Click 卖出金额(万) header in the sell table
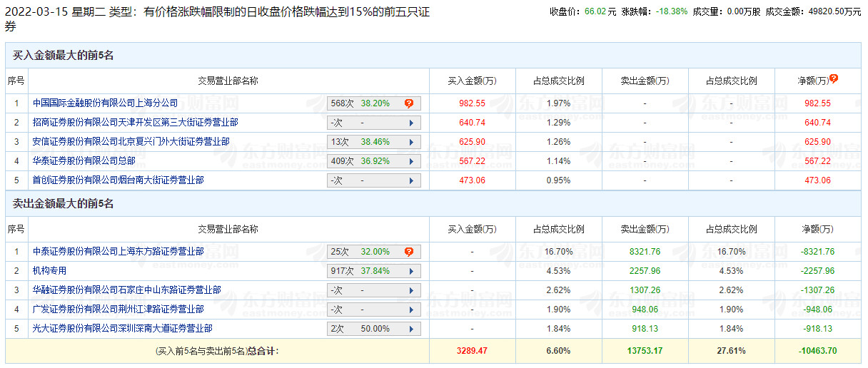The height and width of the screenshot is (368, 868). [645, 229]
